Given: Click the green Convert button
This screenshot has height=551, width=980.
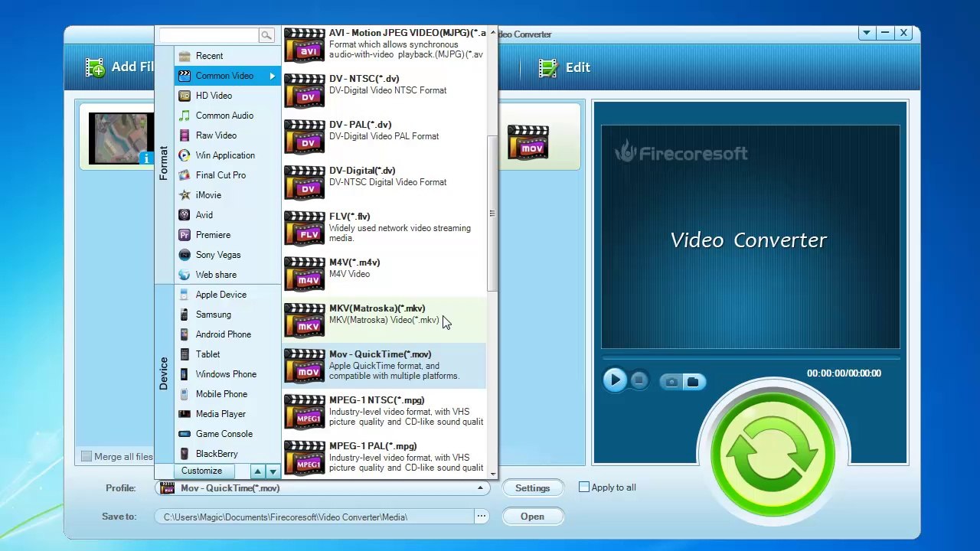Looking at the screenshot, I should click(x=773, y=454).
